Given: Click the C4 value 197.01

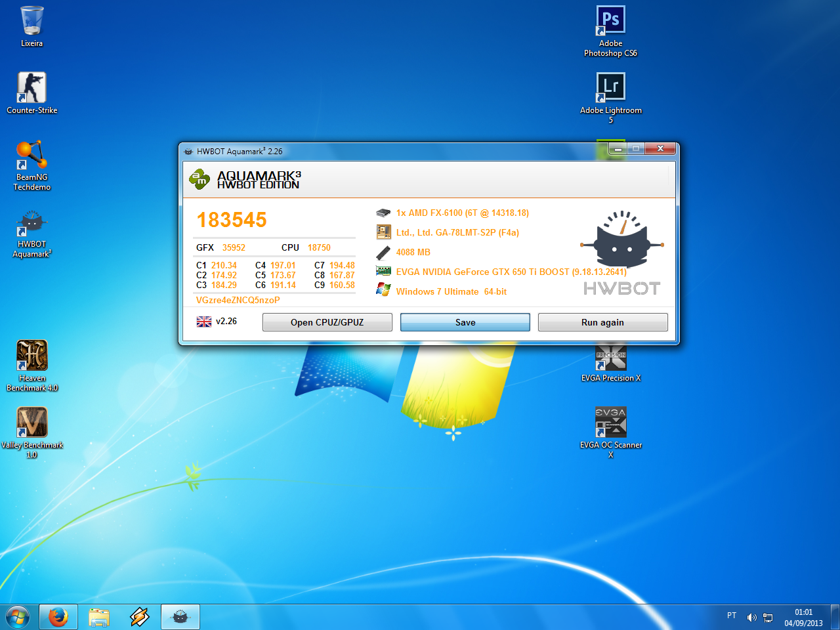Looking at the screenshot, I should [x=283, y=265].
